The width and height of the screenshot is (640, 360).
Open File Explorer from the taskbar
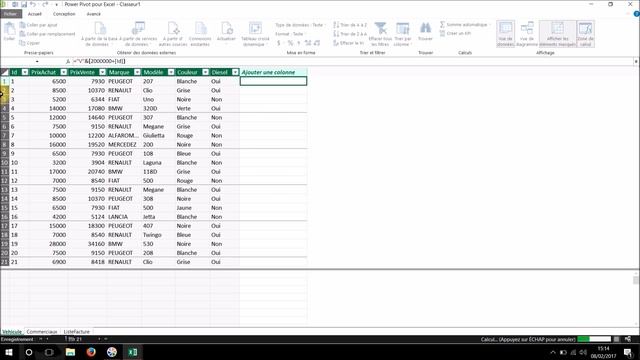70,352
